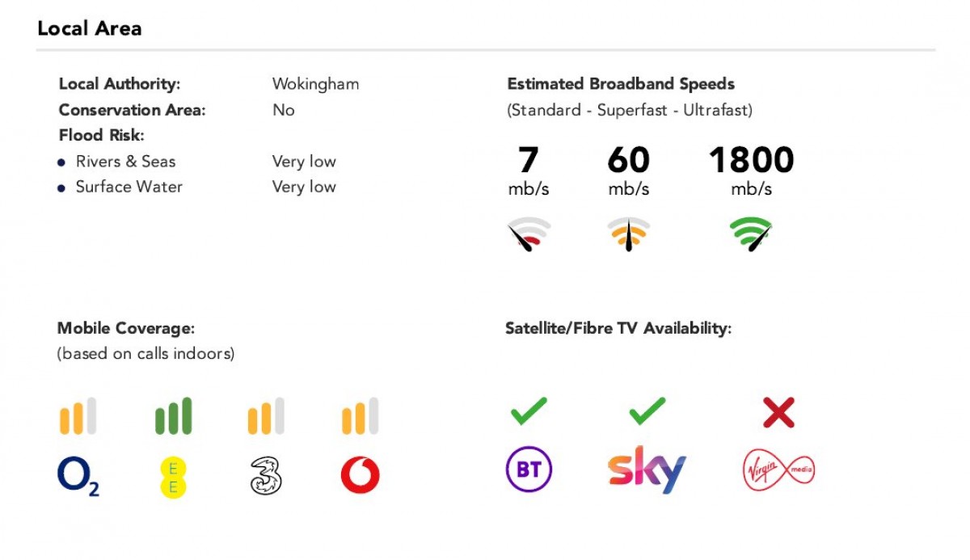The image size is (970, 560).
Task: Click the yellow EE logo
Action: point(173,476)
